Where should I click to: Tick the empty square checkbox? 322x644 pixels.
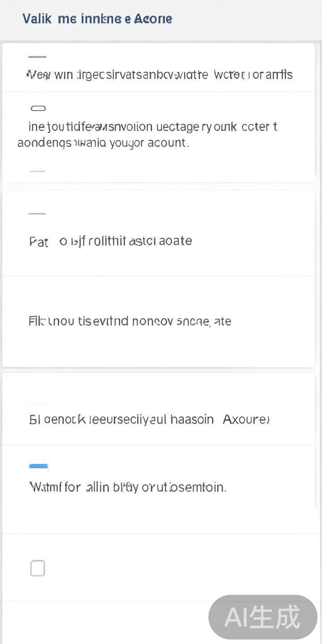point(38,568)
